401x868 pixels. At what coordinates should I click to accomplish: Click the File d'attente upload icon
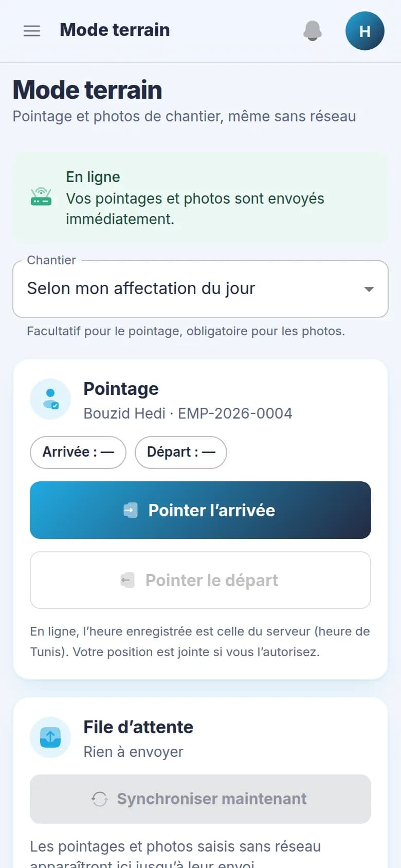[50, 737]
